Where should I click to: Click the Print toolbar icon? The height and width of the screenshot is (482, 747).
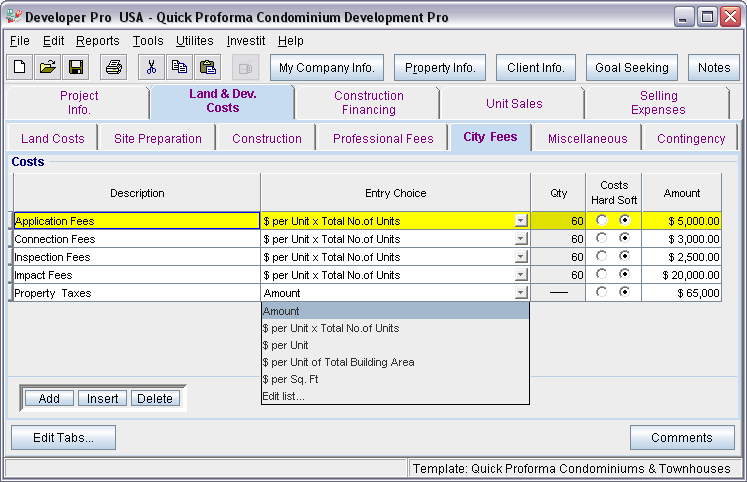(114, 67)
